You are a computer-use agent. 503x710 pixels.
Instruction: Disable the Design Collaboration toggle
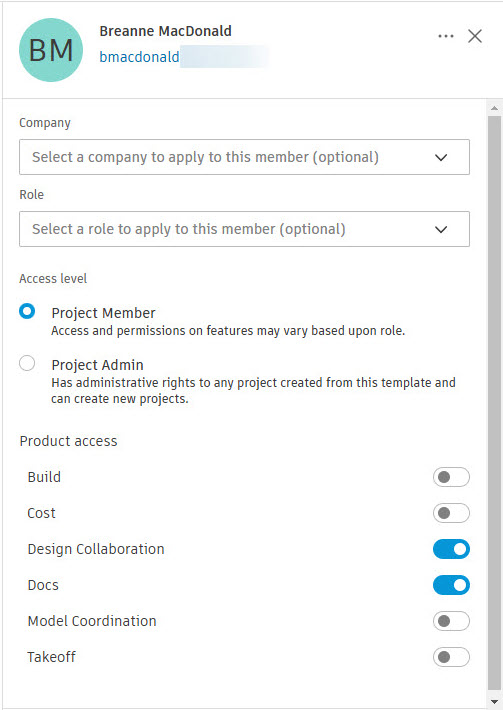451,549
